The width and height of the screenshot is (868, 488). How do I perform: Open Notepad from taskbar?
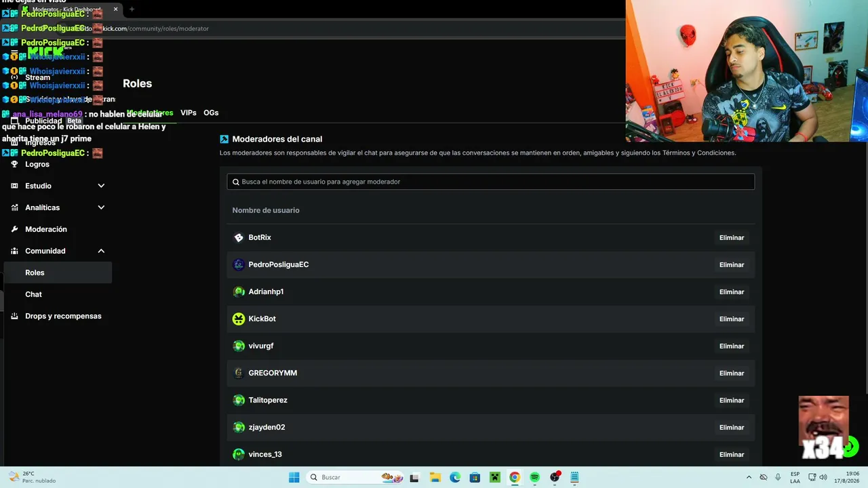point(574,477)
